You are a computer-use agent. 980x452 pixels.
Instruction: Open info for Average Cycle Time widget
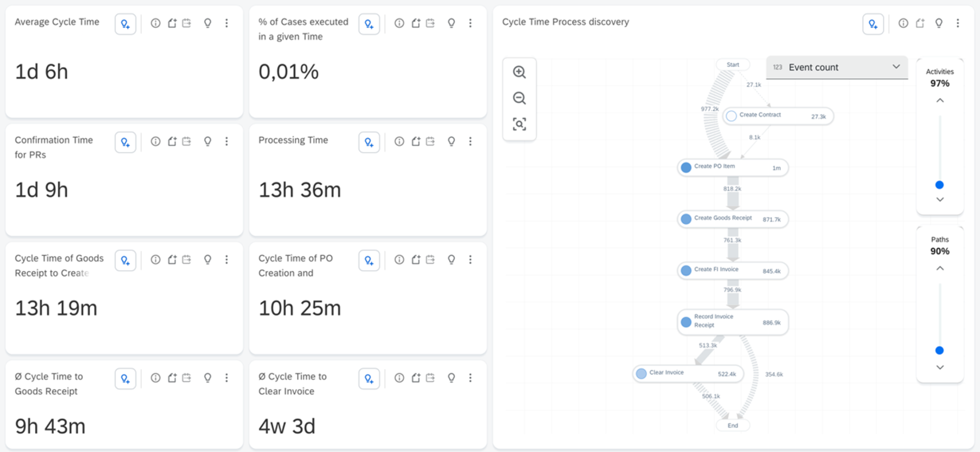pyautogui.click(x=156, y=23)
